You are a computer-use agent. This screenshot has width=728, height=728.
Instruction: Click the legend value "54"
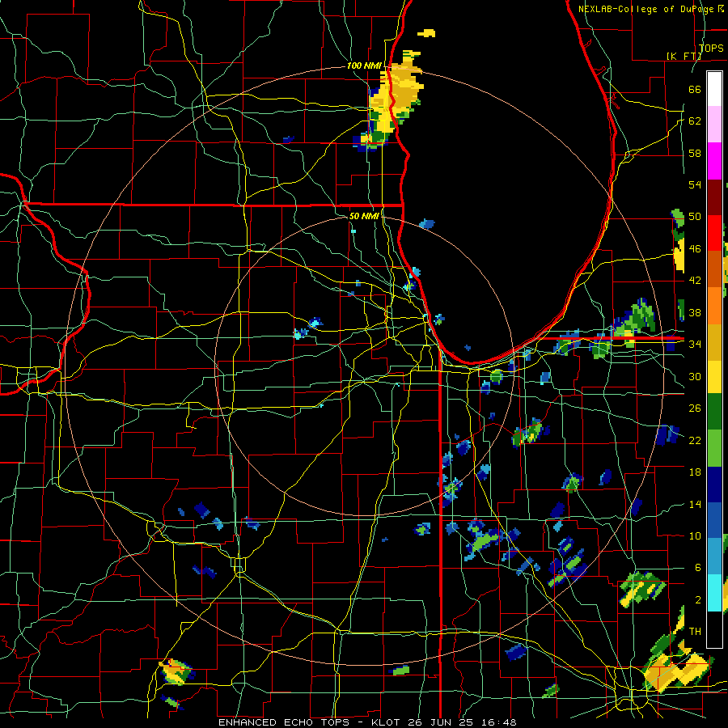pos(695,184)
